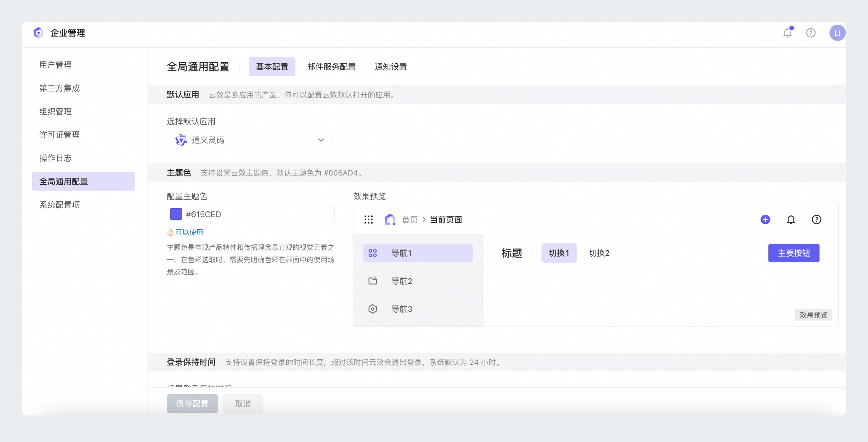868x442 pixels.
Task: Open 系统配置项 in the sidebar
Action: point(60,205)
